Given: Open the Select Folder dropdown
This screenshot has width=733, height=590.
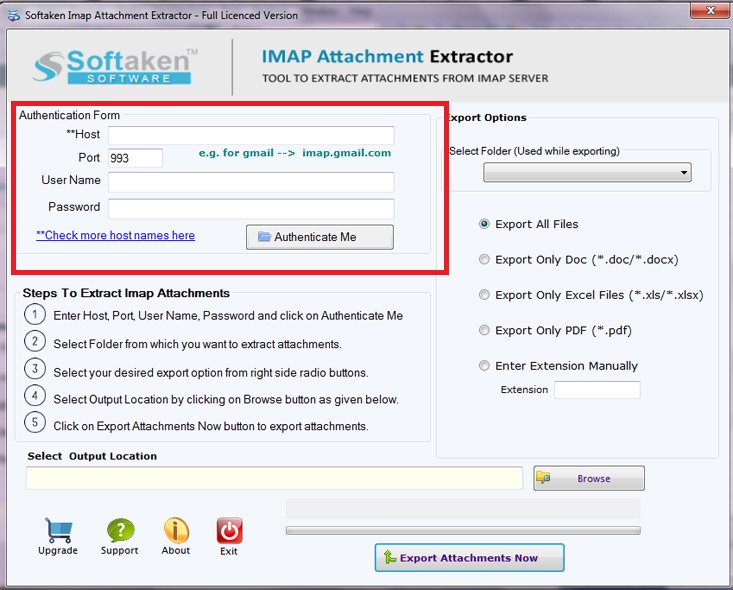Looking at the screenshot, I should (587, 173).
